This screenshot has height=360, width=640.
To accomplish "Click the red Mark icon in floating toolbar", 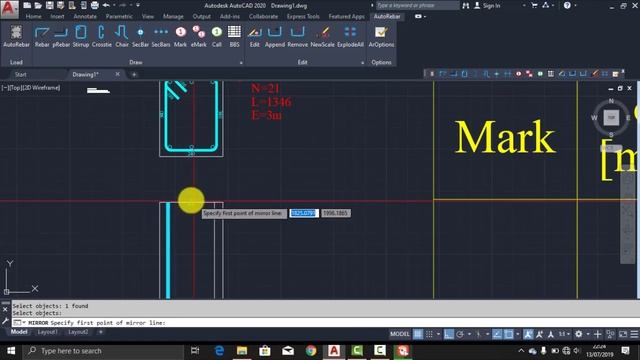I will [518, 74].
